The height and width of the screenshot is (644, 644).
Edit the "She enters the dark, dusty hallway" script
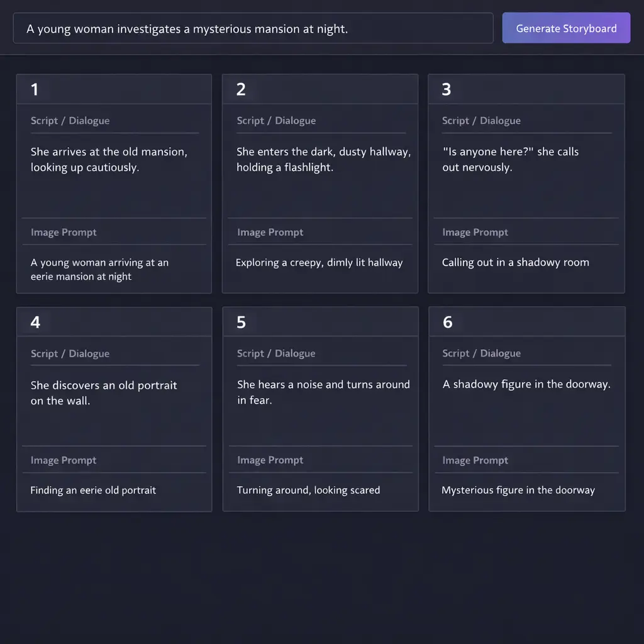(323, 160)
